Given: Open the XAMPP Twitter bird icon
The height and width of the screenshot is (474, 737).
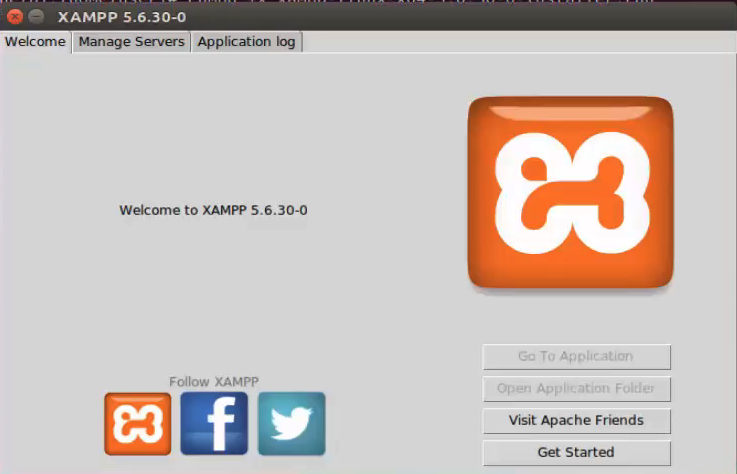Looking at the screenshot, I should (x=292, y=423).
